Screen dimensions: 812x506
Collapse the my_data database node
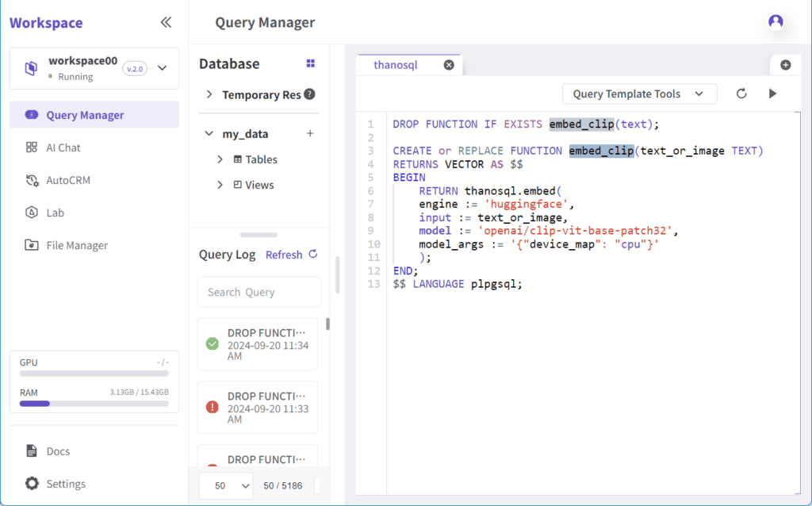[x=209, y=133]
